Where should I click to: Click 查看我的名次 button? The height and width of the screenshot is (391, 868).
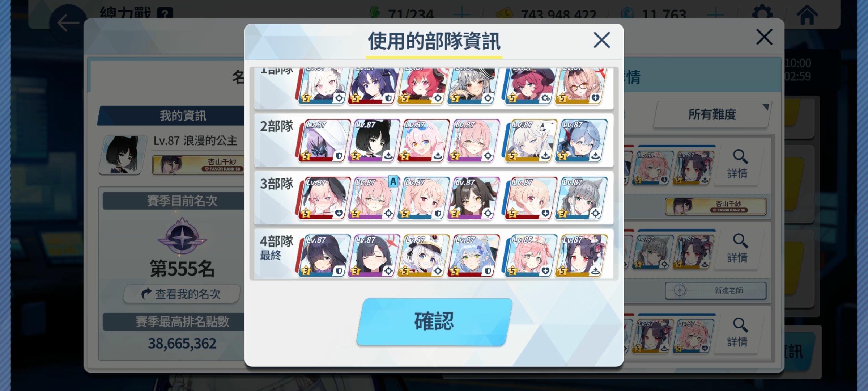click(182, 294)
